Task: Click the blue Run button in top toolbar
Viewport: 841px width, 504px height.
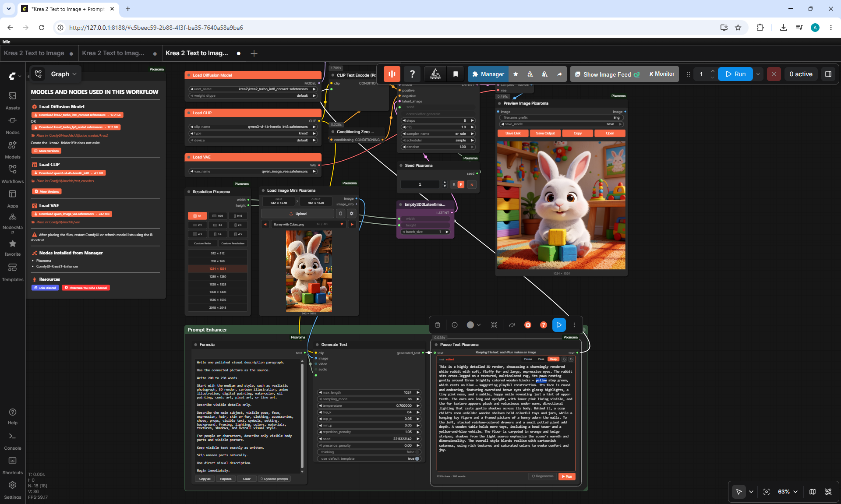Action: click(735, 74)
